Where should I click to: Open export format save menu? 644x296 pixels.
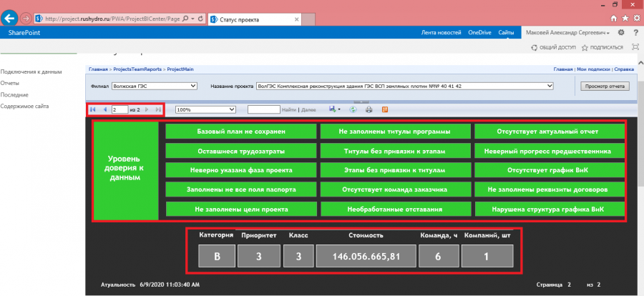pyautogui.click(x=335, y=109)
